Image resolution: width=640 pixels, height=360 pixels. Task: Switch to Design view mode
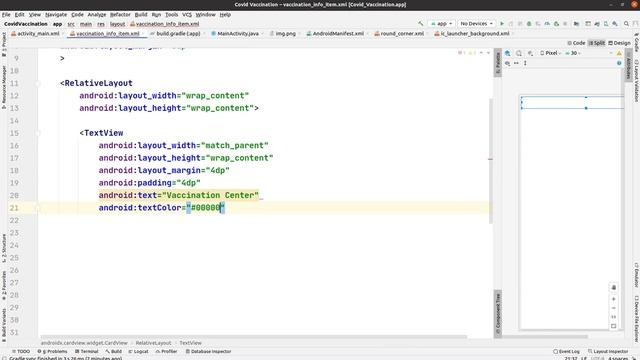[620, 43]
